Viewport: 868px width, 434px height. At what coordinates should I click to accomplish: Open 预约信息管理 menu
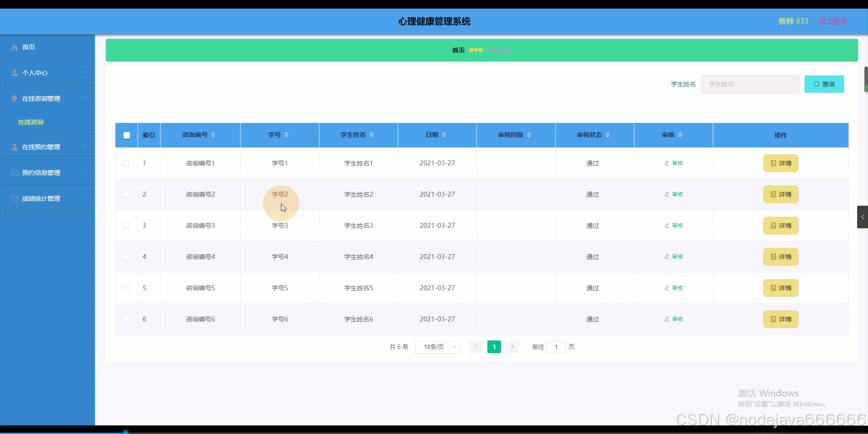click(x=47, y=173)
